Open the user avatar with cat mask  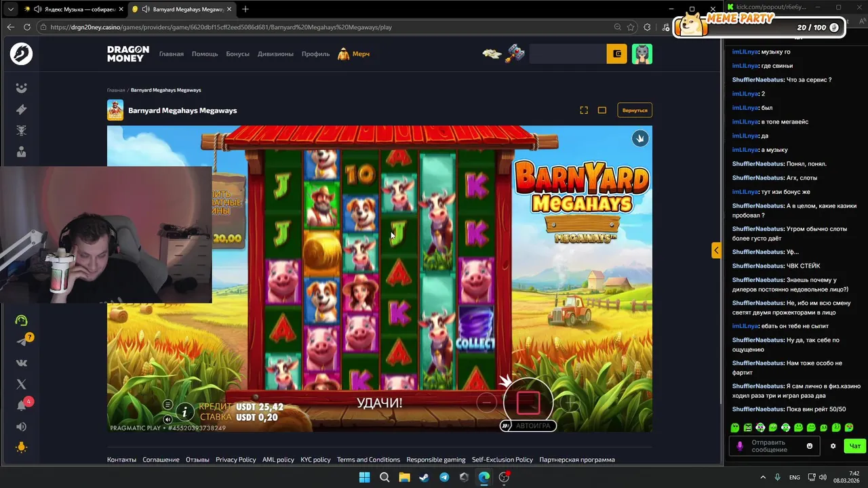click(642, 54)
